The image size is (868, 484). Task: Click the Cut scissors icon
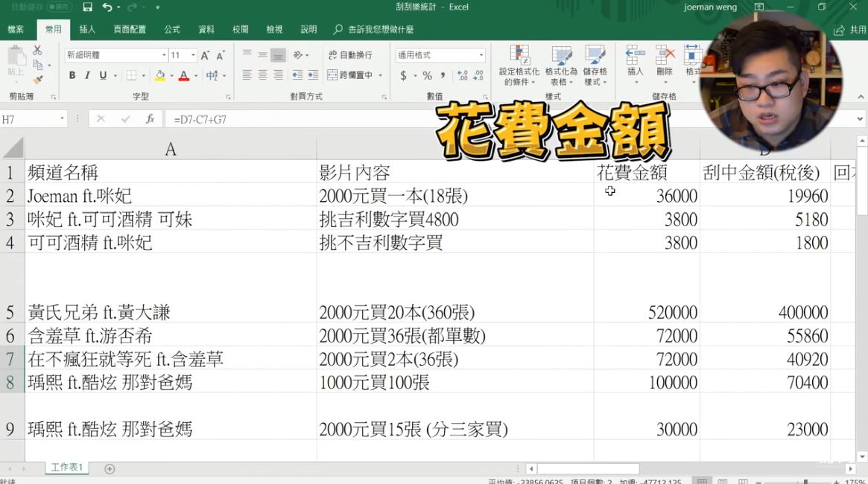coord(37,51)
